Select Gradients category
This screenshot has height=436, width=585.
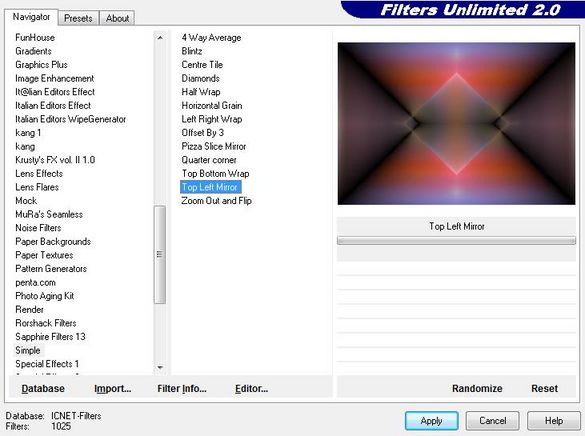coord(33,51)
